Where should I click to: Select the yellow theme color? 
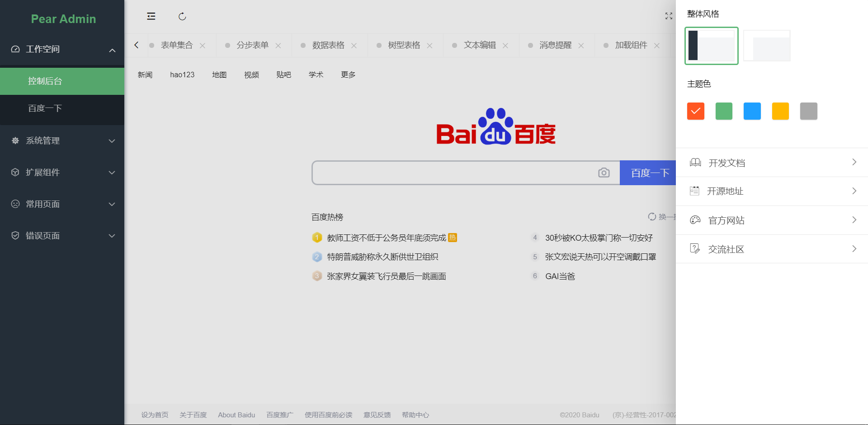tap(780, 111)
